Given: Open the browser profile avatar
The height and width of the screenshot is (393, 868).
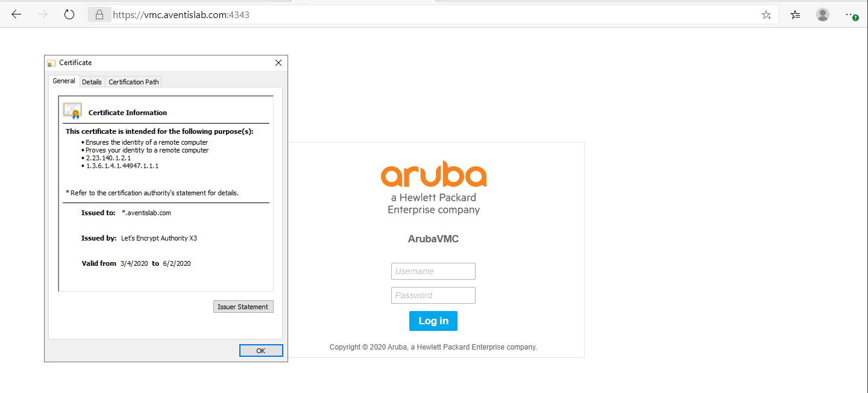Looking at the screenshot, I should 823,14.
